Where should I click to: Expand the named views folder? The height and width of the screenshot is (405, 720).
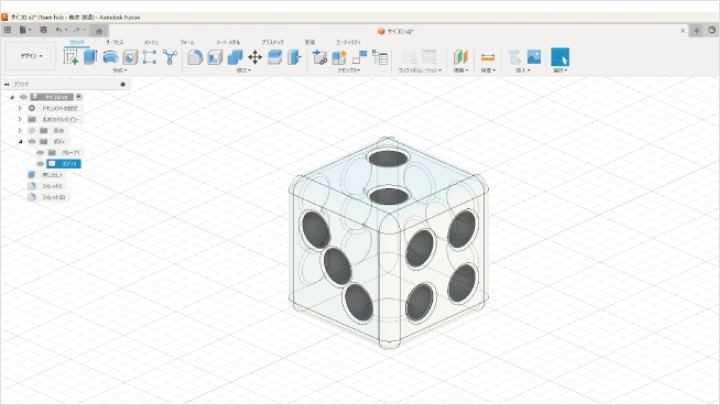pyautogui.click(x=20, y=119)
